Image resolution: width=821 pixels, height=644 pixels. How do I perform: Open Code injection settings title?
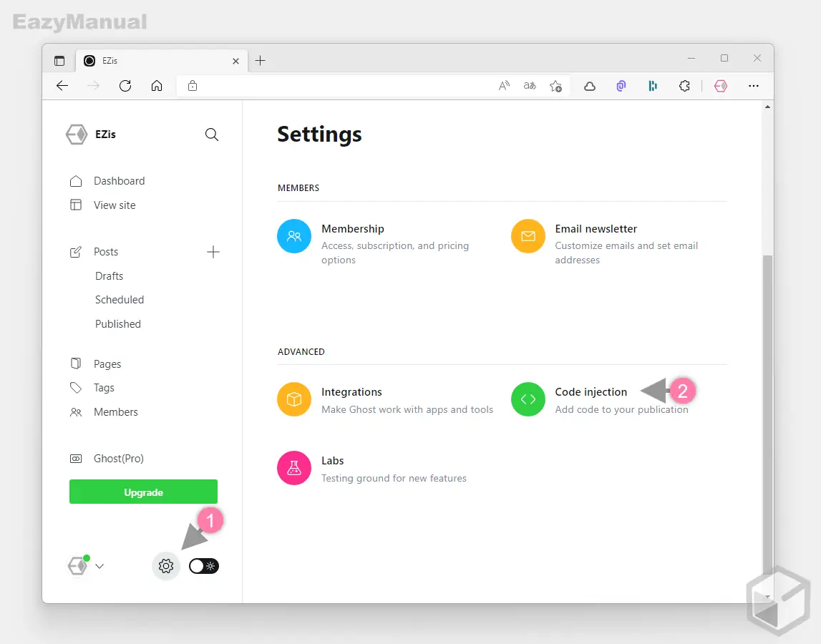click(x=591, y=392)
